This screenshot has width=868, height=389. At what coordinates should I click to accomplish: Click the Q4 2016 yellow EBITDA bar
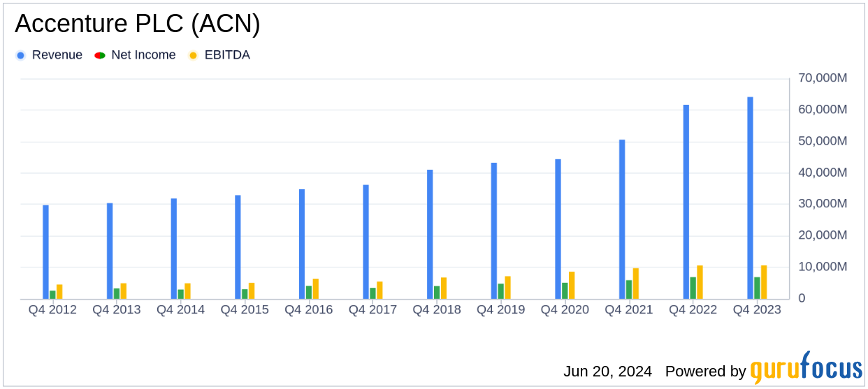316,289
